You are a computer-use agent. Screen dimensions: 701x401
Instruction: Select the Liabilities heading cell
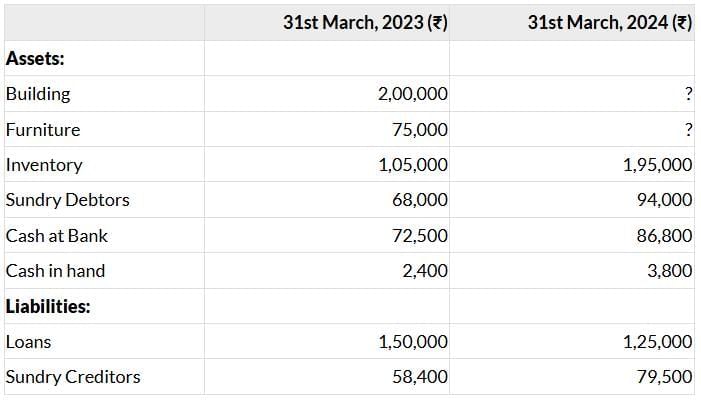[x=48, y=306]
